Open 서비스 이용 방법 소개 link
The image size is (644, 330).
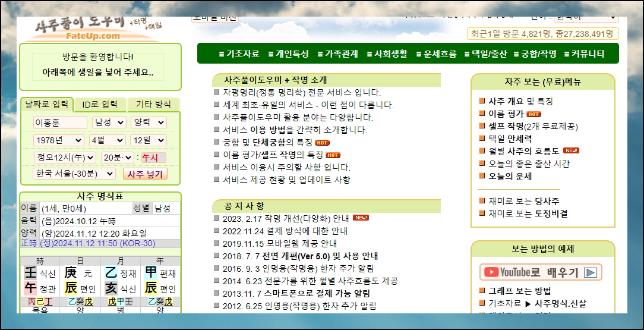295,130
